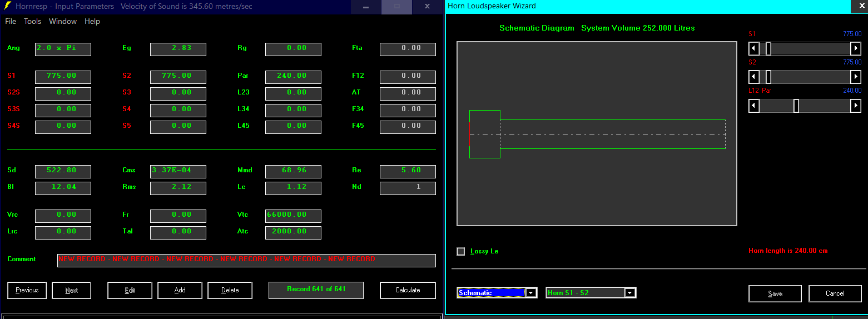This screenshot has height=319, width=868.
Task: Click the S2 slider left arrow
Action: point(754,77)
